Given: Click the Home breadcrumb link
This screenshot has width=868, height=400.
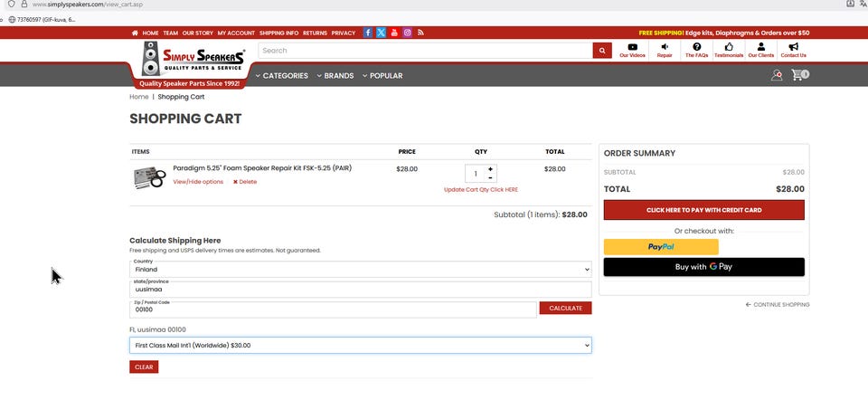Looking at the screenshot, I should [139, 97].
